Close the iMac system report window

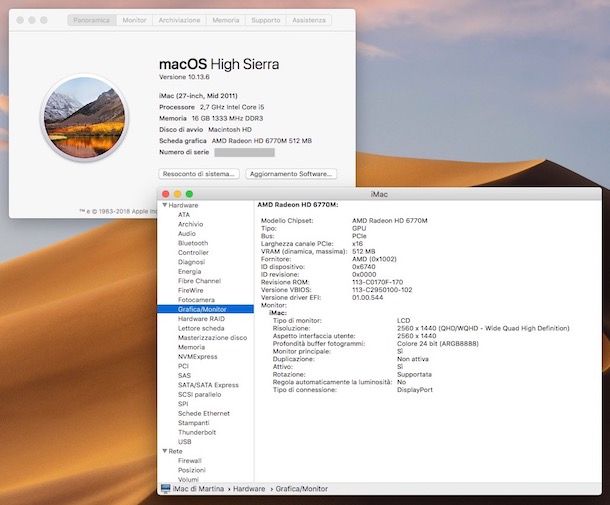pos(166,194)
